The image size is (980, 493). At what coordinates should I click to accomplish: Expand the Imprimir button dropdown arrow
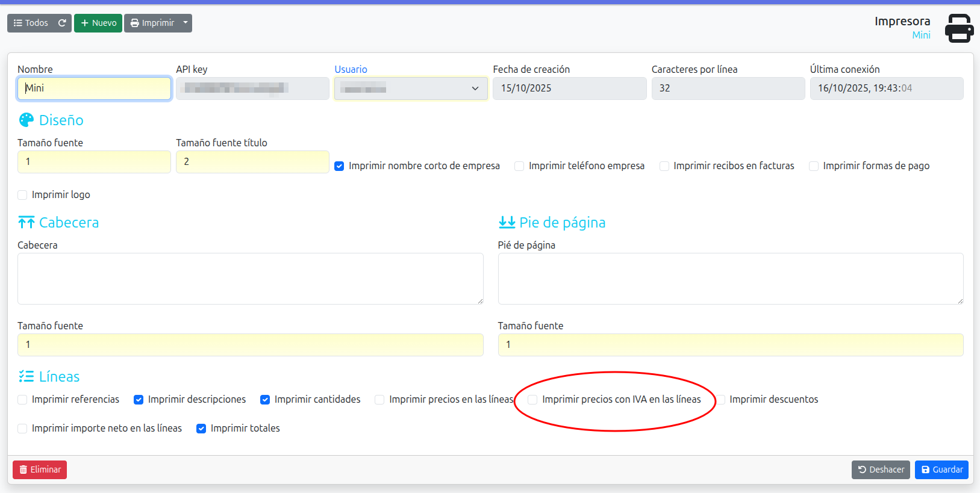pos(186,23)
